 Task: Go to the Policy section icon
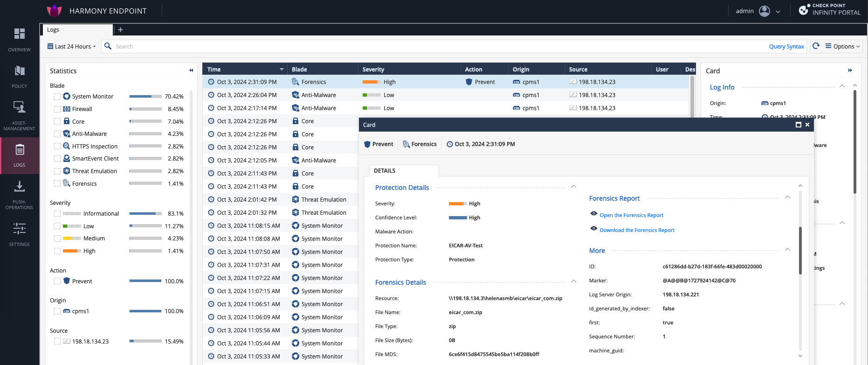(19, 71)
